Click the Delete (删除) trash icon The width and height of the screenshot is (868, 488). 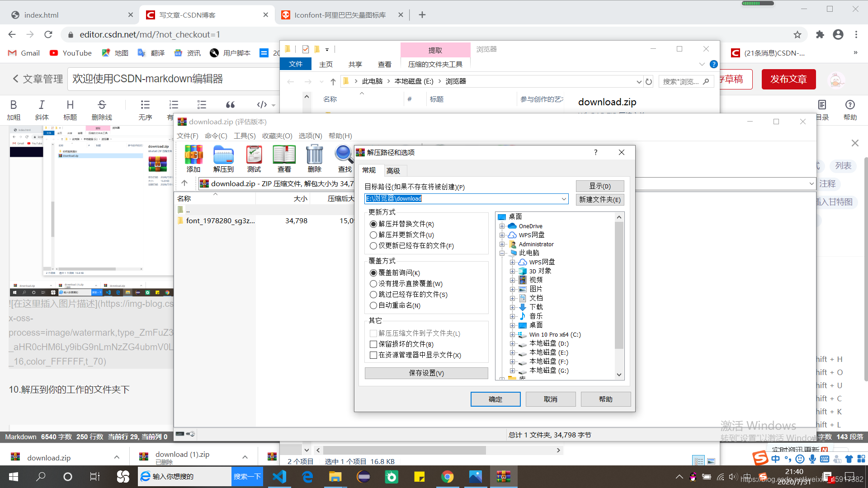coord(314,155)
